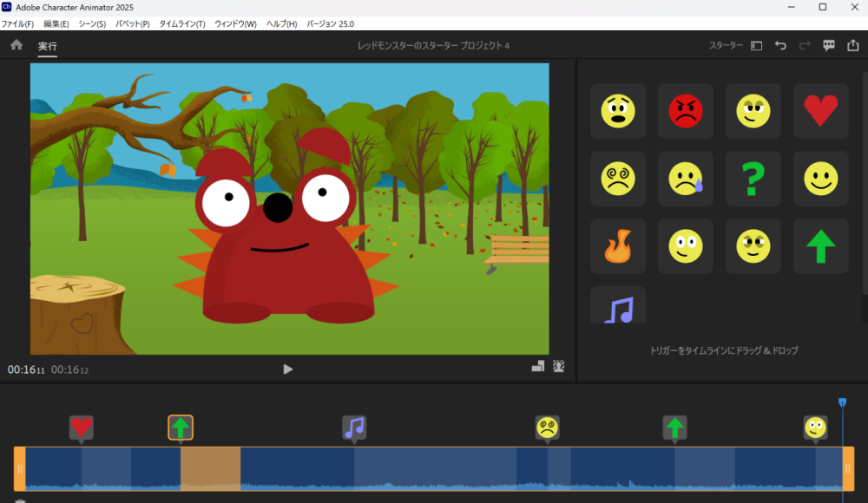The width and height of the screenshot is (868, 503).
Task: Switch to the 実行 tab
Action: tap(47, 46)
